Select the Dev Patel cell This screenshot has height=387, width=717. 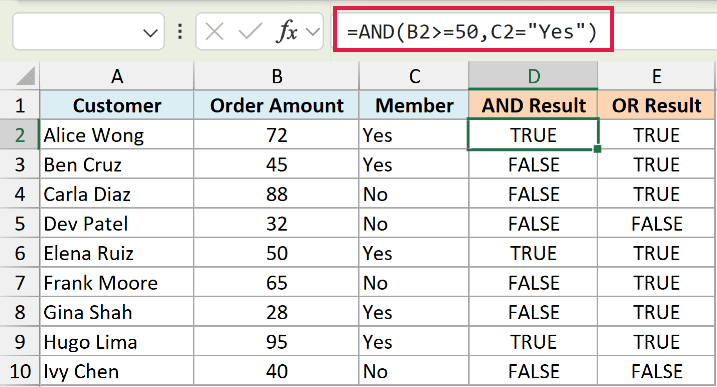coord(117,224)
